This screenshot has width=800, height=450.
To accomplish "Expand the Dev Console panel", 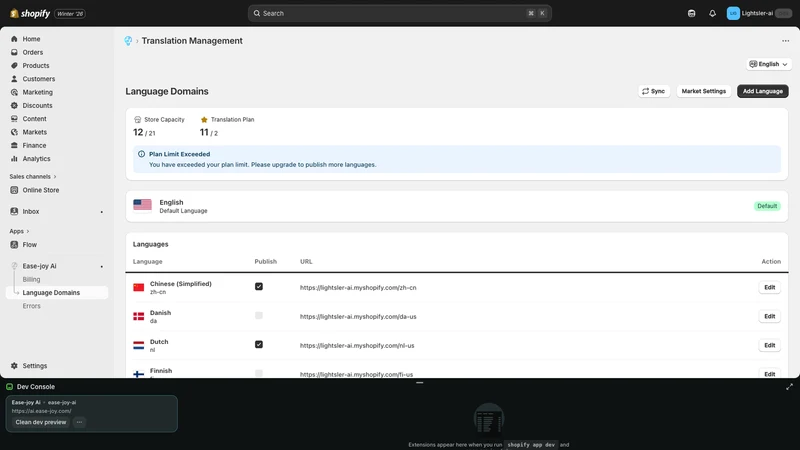I will 789,387.
